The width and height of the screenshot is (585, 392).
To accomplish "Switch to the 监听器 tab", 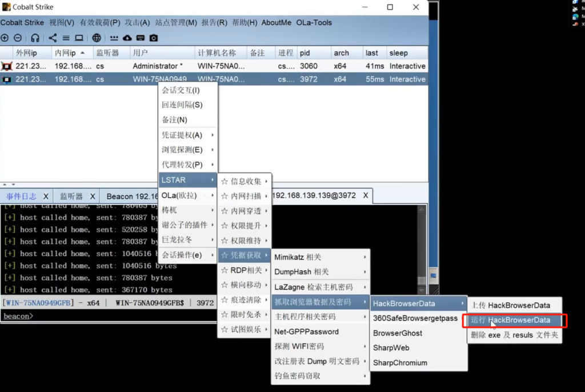I will point(71,196).
